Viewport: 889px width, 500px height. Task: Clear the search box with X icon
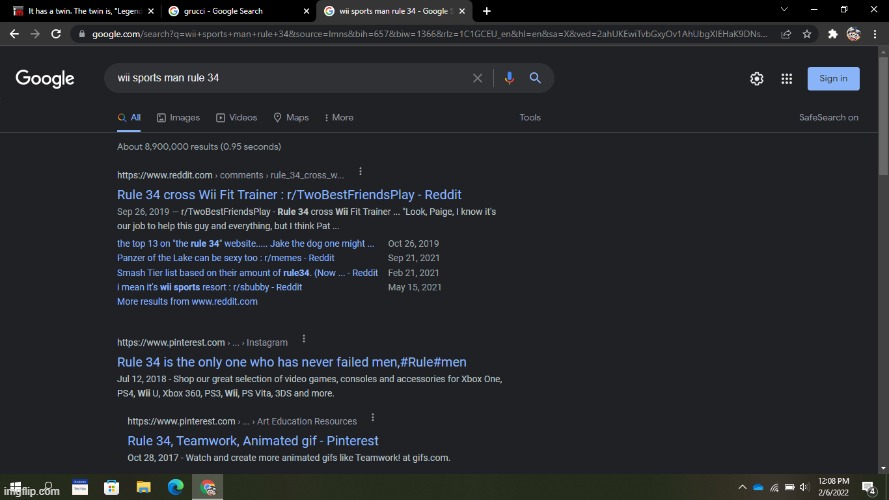(477, 78)
